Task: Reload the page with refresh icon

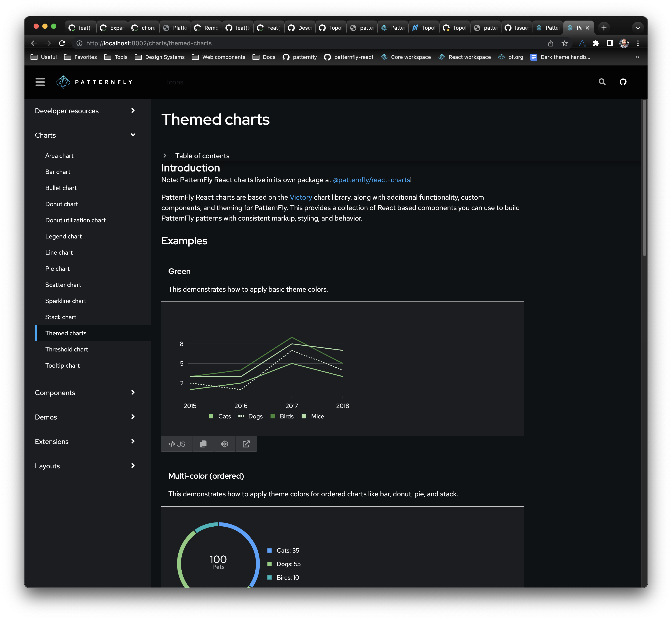Action: pos(62,43)
